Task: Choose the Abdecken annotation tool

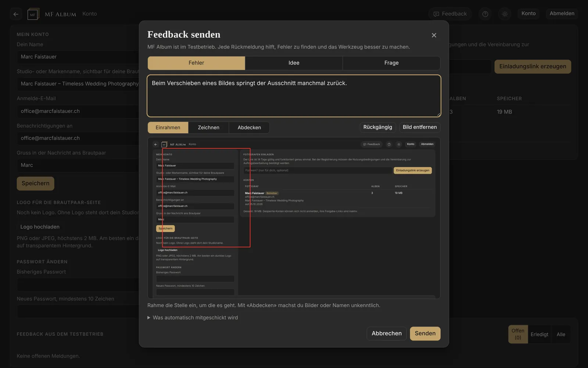Action: [x=249, y=127]
